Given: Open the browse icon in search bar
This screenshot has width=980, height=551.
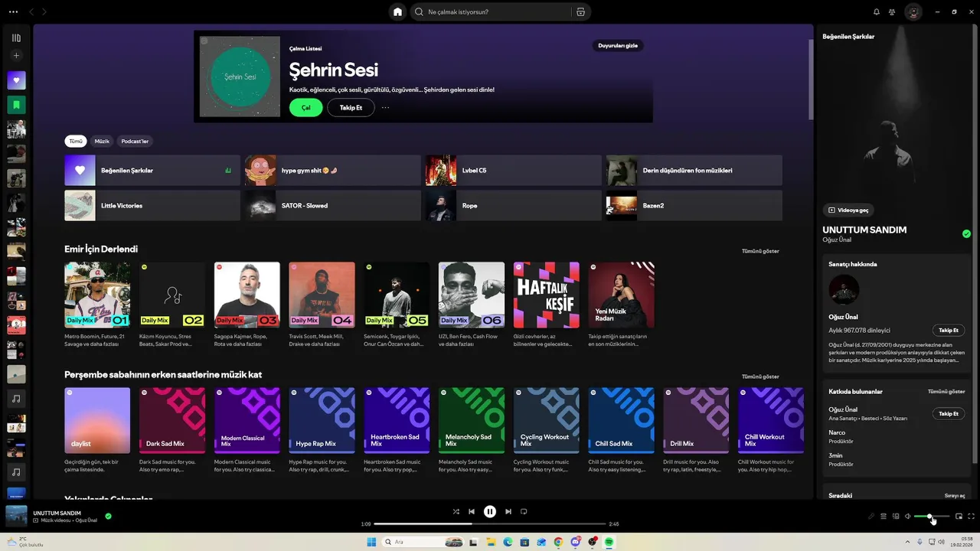Looking at the screenshot, I should click(x=580, y=12).
